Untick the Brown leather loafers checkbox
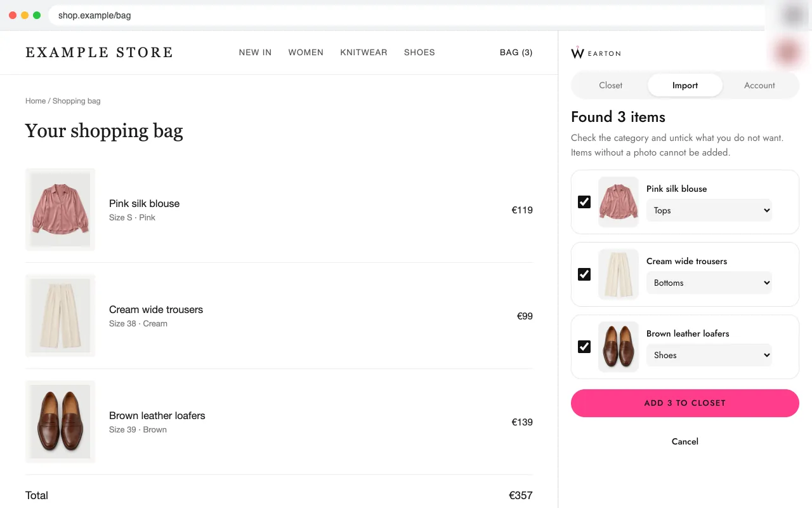This screenshot has height=508, width=812. click(584, 347)
